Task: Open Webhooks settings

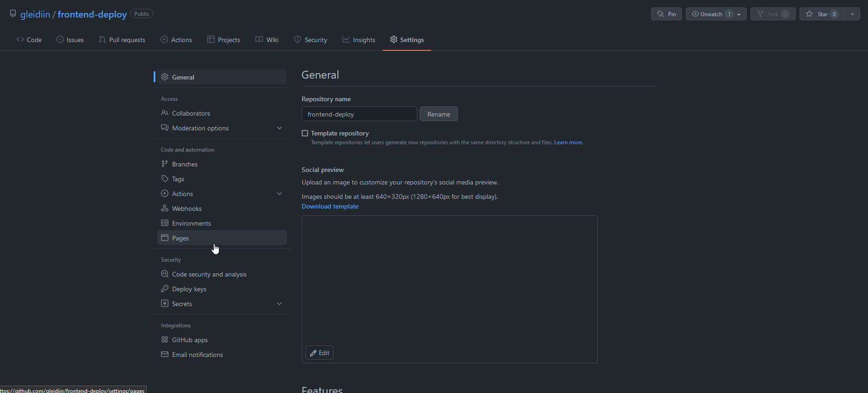Action: (222, 208)
